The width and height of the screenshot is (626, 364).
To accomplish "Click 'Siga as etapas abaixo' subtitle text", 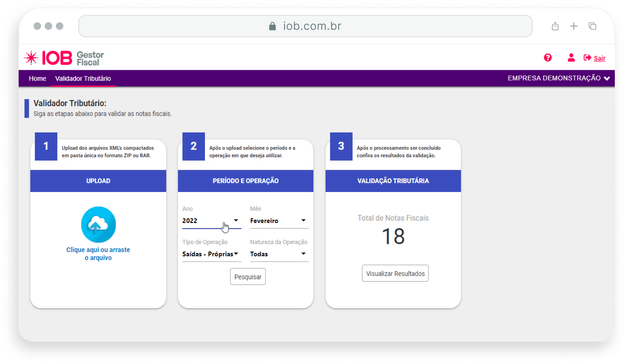I will (x=102, y=114).
